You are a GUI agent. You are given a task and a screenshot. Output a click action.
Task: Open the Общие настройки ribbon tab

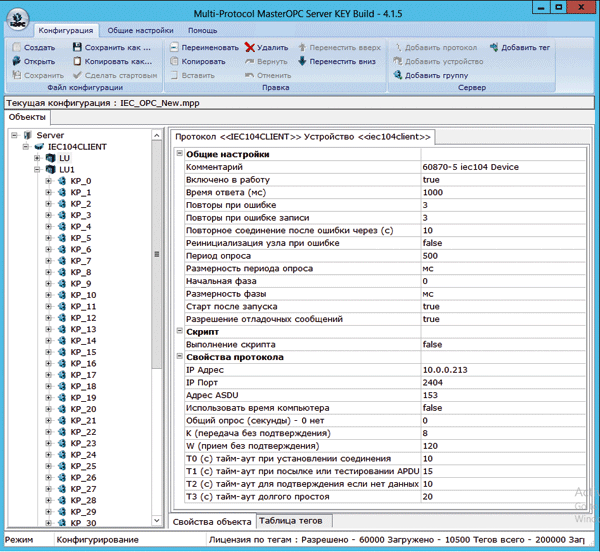point(140,30)
